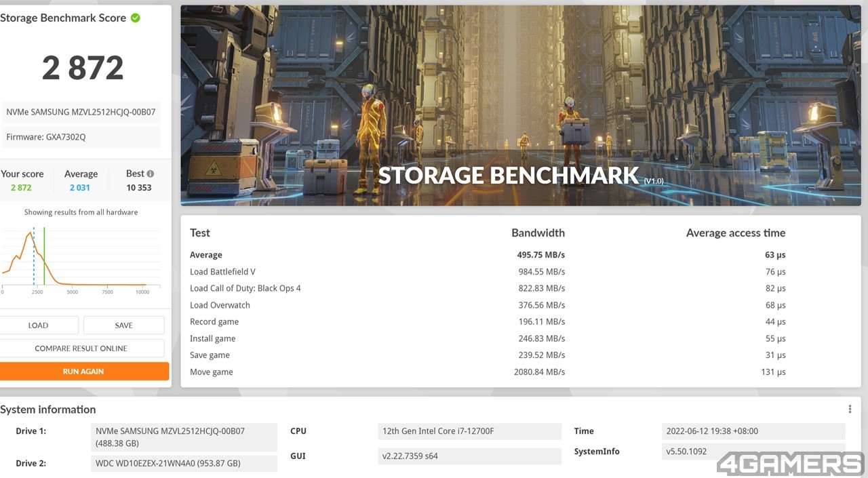This screenshot has width=868, height=478.
Task: Click the green validation check icon
Action: pos(136,18)
